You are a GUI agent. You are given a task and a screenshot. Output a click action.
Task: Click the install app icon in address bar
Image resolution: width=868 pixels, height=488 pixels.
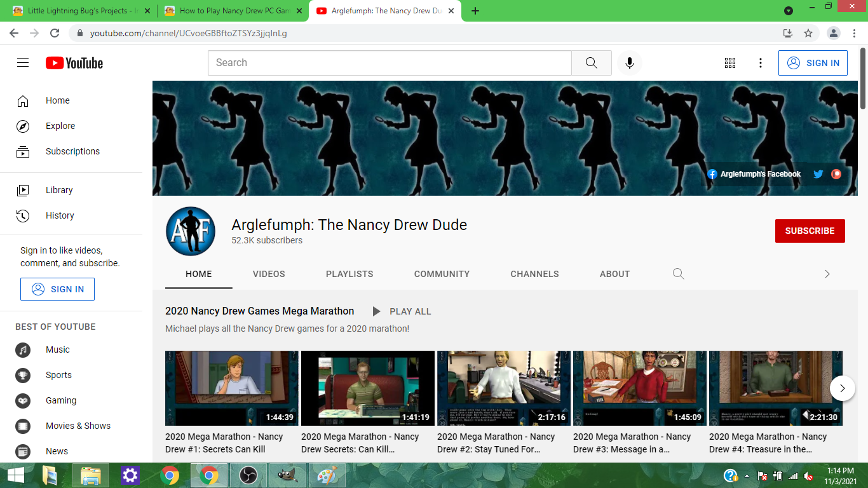788,33
